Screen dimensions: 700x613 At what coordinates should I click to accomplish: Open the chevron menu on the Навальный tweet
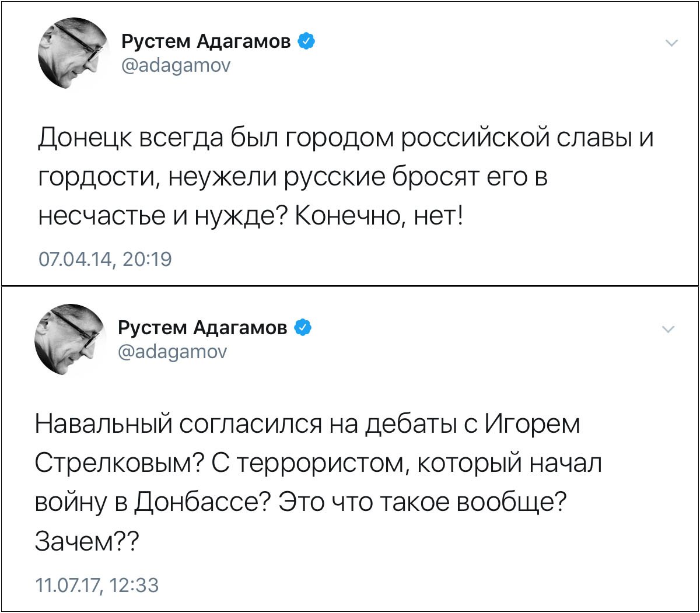click(x=668, y=330)
